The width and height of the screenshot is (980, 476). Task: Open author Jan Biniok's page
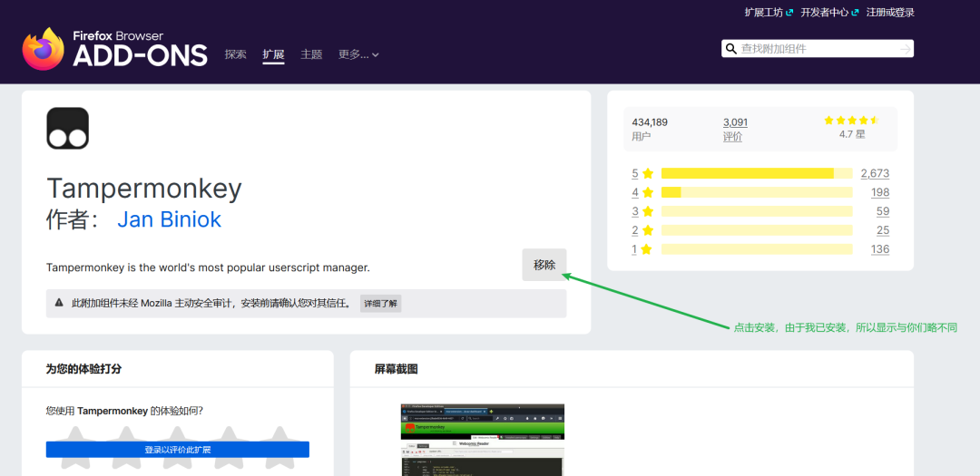click(x=170, y=219)
